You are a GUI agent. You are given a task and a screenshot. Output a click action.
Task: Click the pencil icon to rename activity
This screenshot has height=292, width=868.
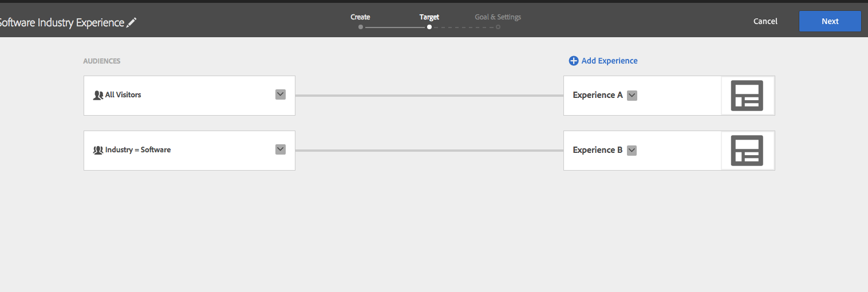click(132, 22)
